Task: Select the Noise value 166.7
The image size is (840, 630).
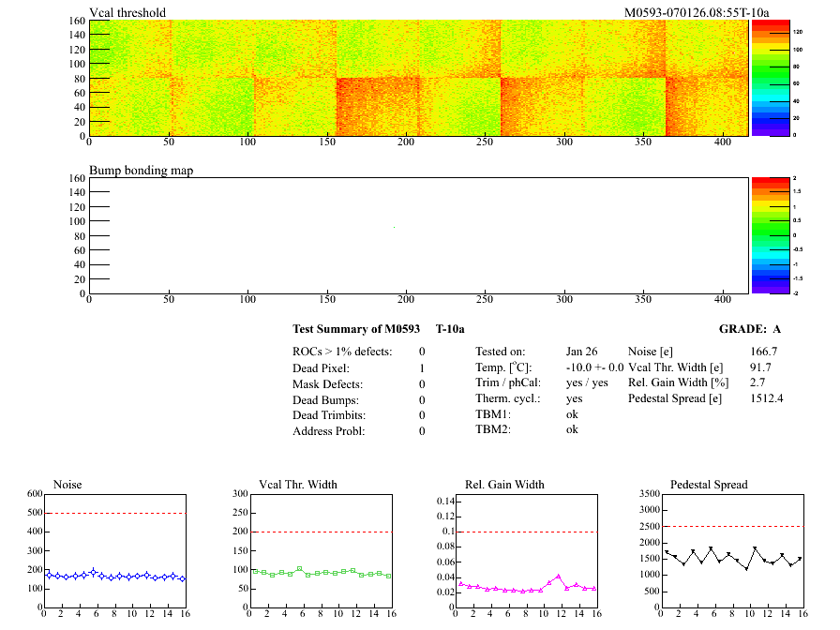Action: pos(764,351)
